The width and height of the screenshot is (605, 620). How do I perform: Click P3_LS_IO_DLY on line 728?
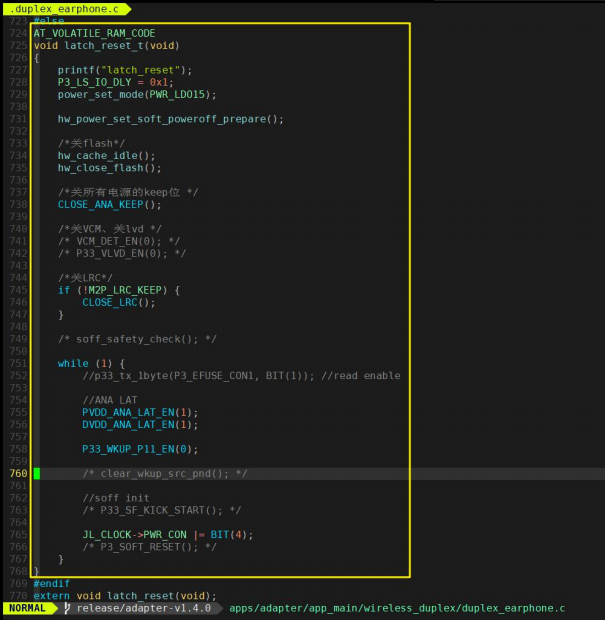(x=95, y=82)
